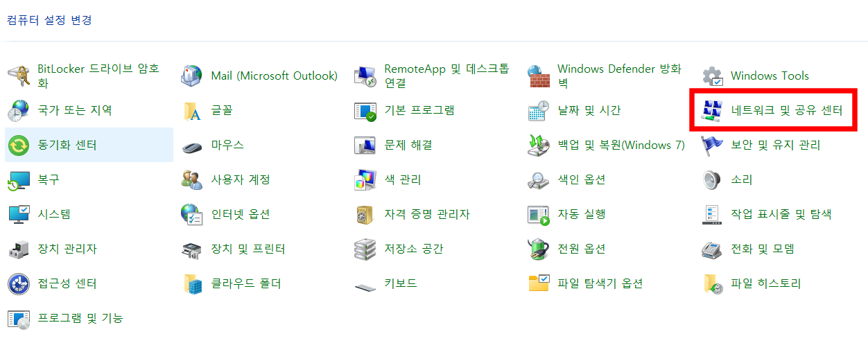
Task: Select the 인터넷 옵션 link text
Action: point(241,214)
